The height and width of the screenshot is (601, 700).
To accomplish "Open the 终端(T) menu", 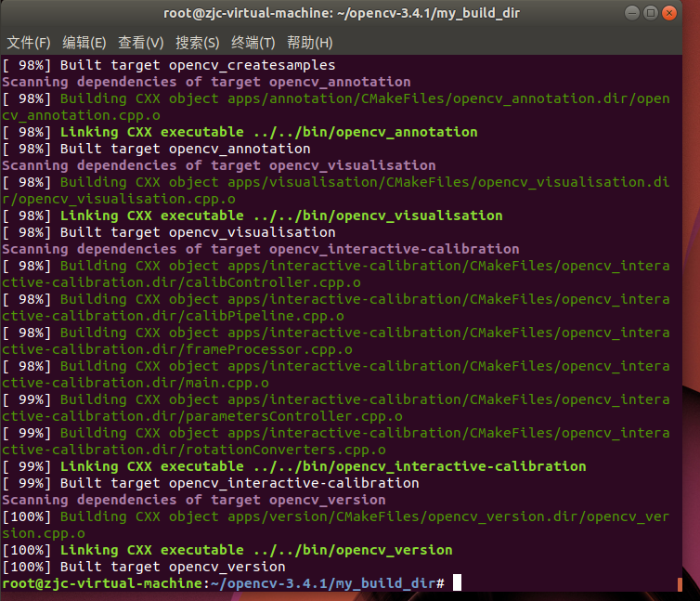I will click(253, 43).
